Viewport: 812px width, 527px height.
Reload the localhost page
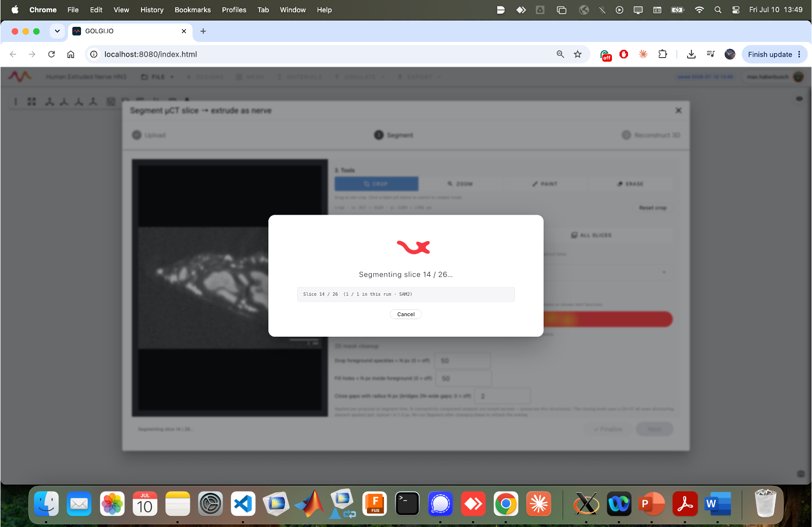pyautogui.click(x=51, y=54)
